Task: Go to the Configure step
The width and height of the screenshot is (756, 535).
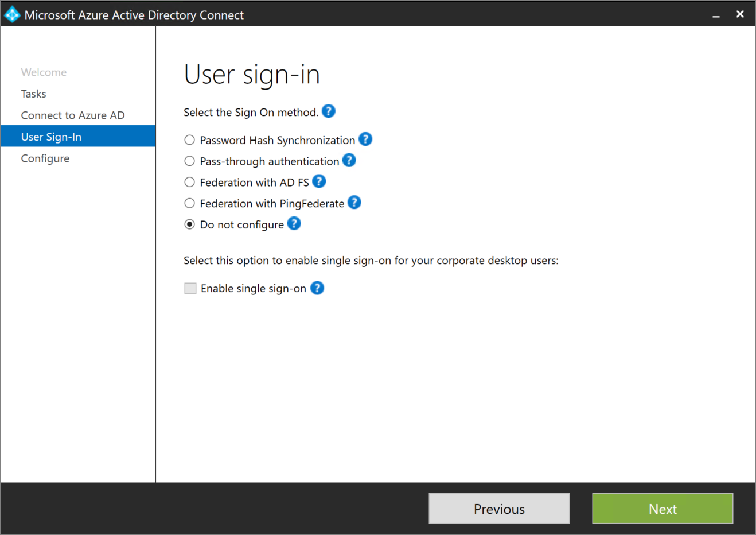Action: click(45, 158)
